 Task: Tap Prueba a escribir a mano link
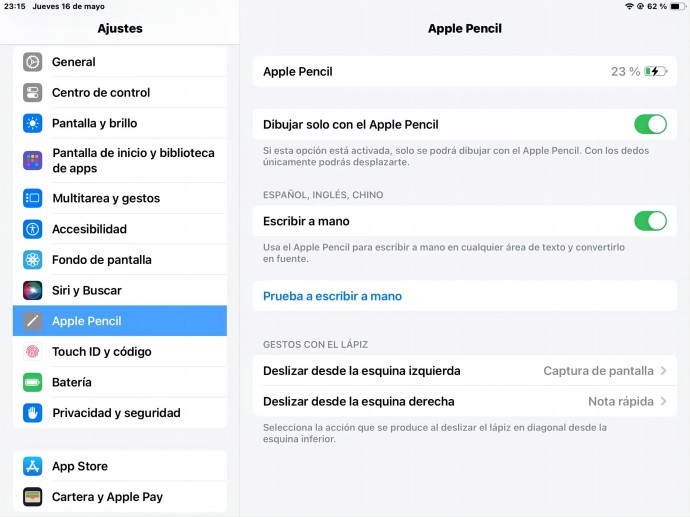coord(332,296)
